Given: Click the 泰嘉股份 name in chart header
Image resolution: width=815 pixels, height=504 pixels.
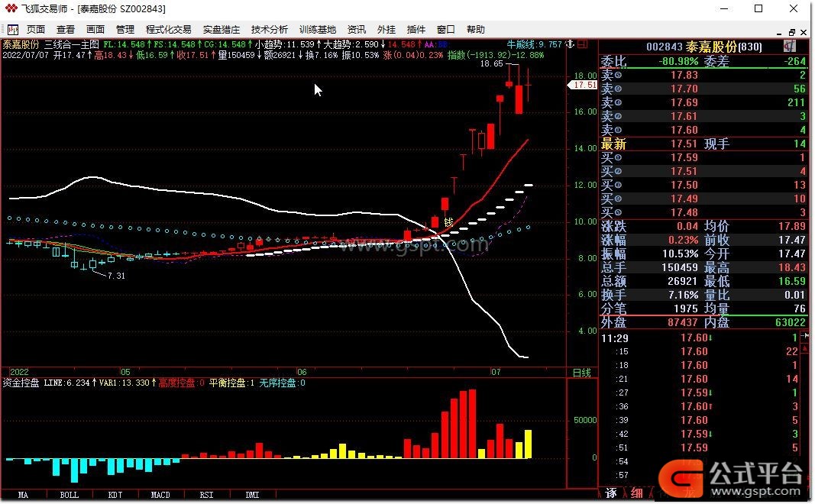Looking at the screenshot, I should tap(21, 45).
